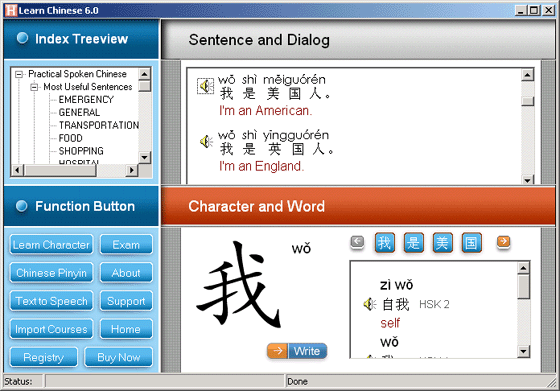Click the sentence text "I'm an England."

(x=261, y=166)
